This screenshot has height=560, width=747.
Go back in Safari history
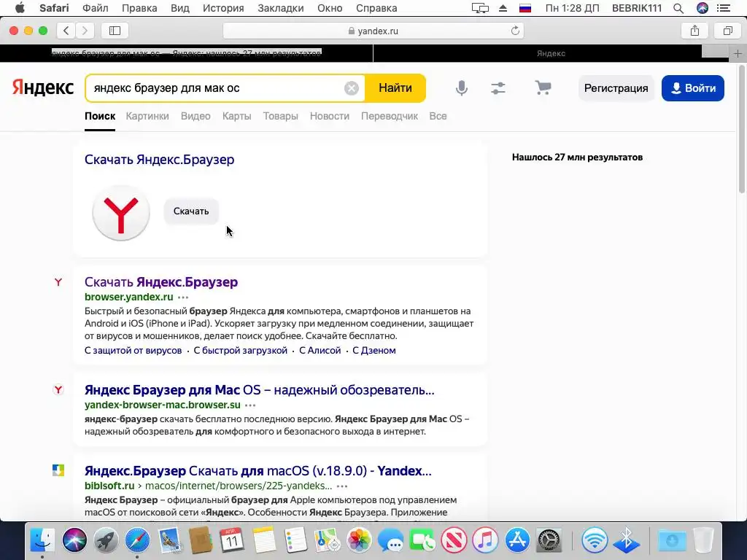[66, 31]
